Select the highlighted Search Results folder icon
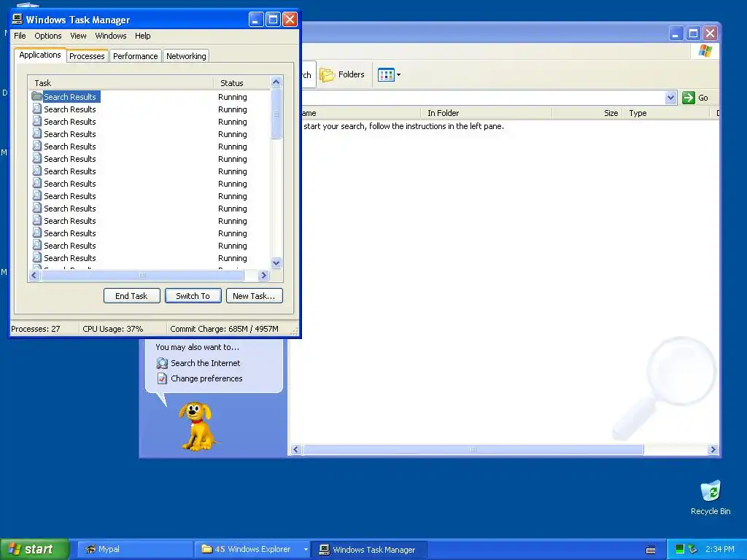The height and width of the screenshot is (560, 747). pyautogui.click(x=36, y=96)
